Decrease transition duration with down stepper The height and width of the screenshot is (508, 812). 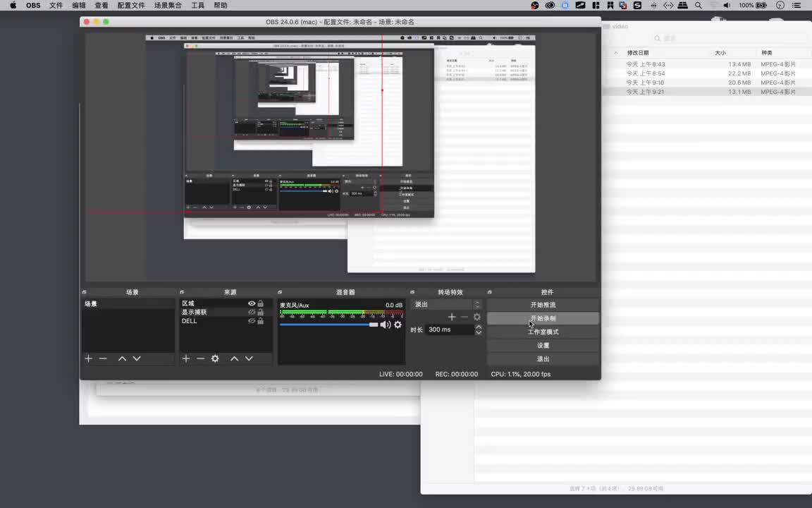(x=479, y=333)
